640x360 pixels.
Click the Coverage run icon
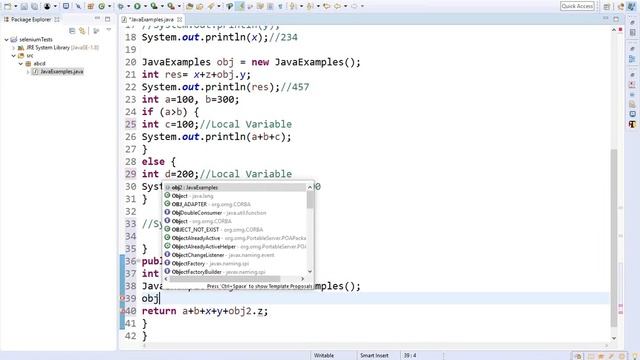click(x=153, y=6)
